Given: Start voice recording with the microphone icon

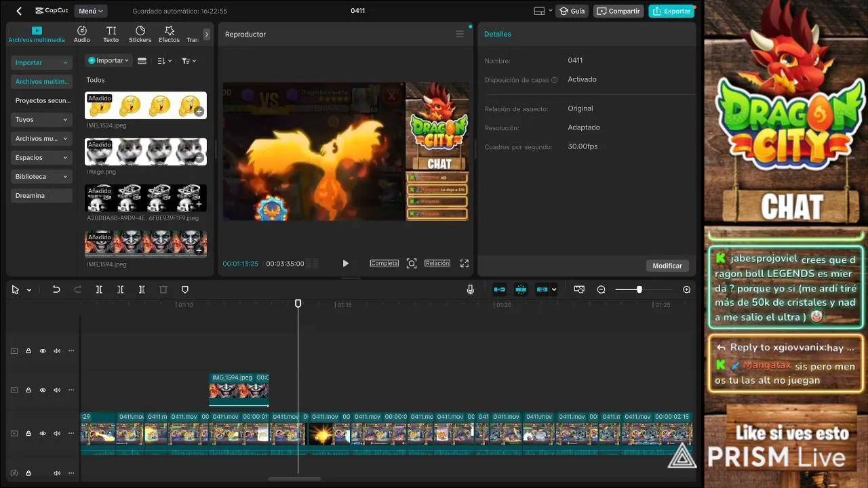Looking at the screenshot, I should [x=470, y=289].
